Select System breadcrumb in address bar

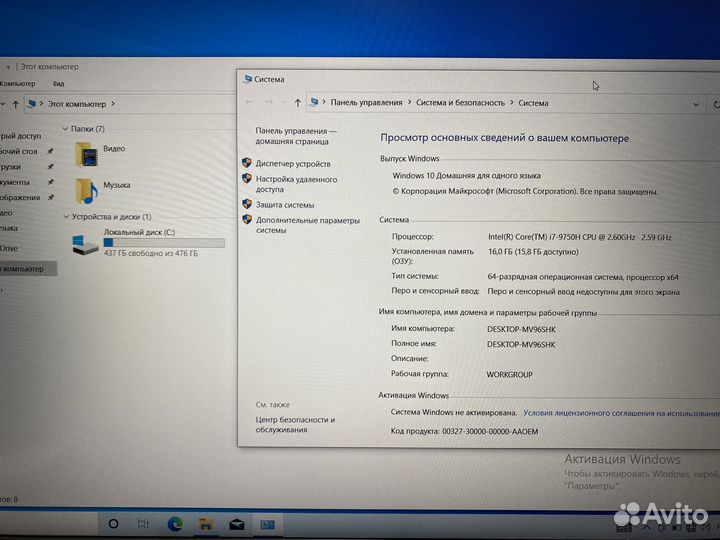coord(533,103)
